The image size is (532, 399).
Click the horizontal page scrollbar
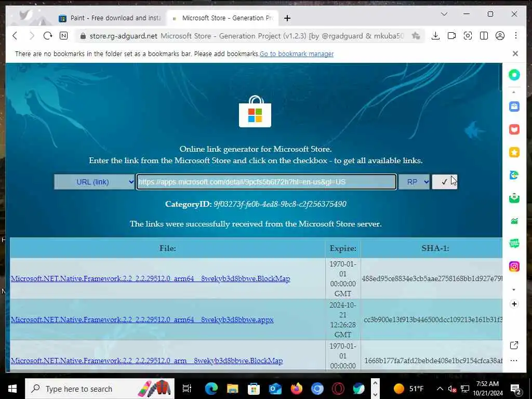coord(234,371)
